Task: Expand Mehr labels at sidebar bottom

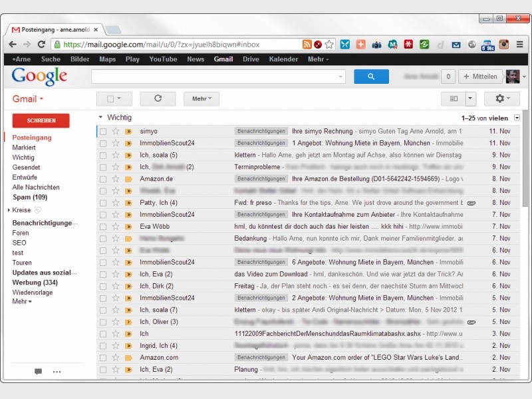Action: [x=22, y=301]
